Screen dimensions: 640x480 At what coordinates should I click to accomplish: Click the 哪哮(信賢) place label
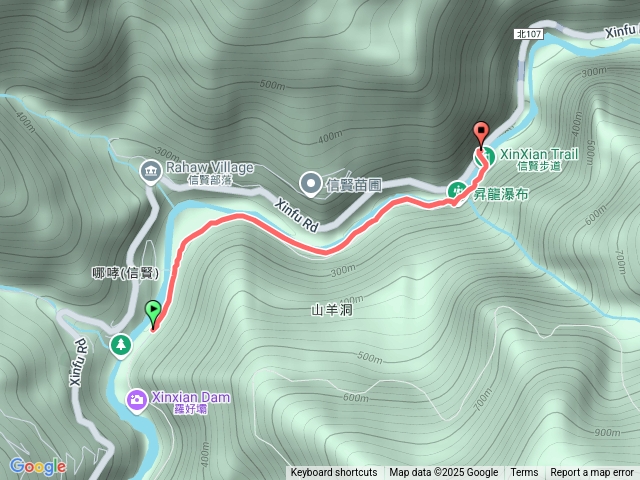coord(125,273)
